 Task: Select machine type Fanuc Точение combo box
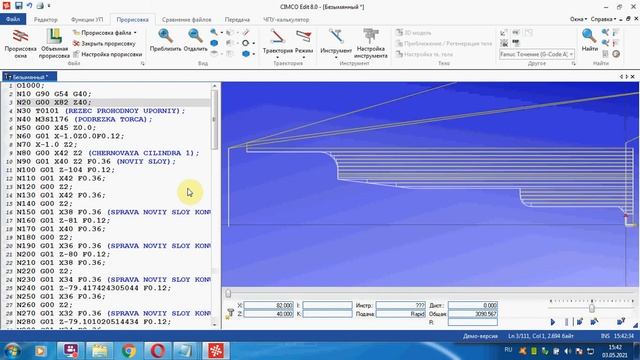click(x=537, y=54)
